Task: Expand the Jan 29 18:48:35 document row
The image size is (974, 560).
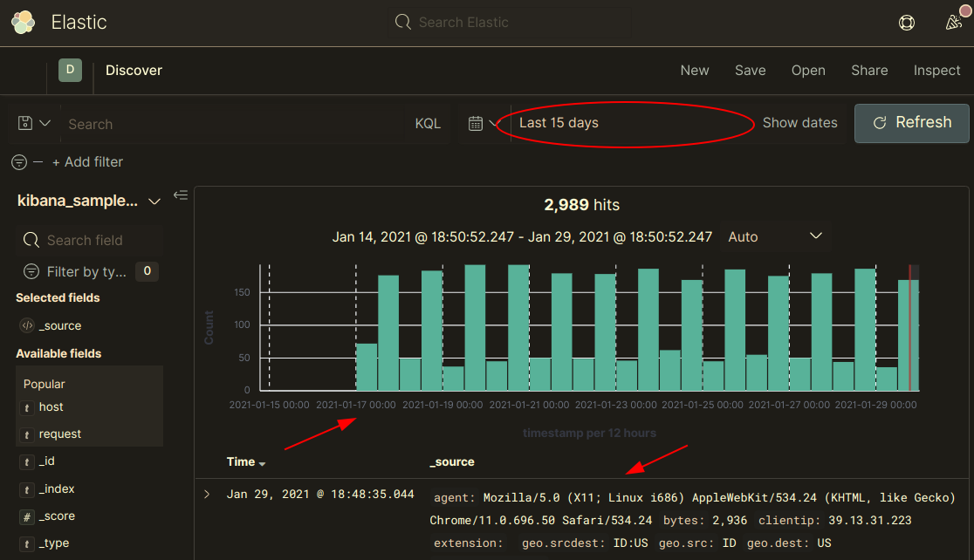Action: coord(207,495)
